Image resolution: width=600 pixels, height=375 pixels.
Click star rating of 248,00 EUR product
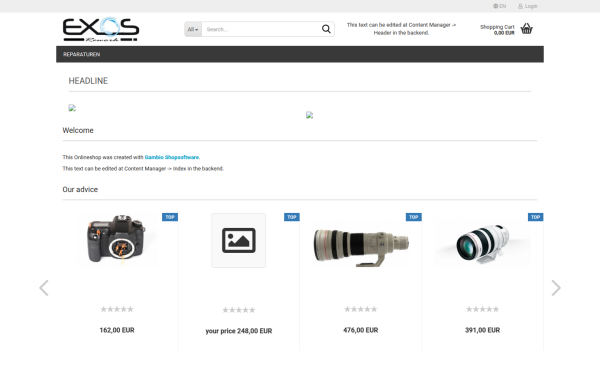[x=238, y=310]
